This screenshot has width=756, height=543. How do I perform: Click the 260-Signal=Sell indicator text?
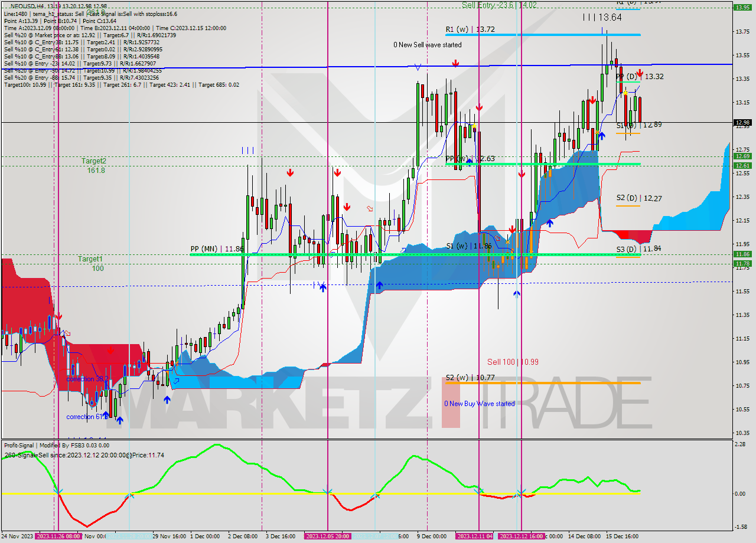84,455
